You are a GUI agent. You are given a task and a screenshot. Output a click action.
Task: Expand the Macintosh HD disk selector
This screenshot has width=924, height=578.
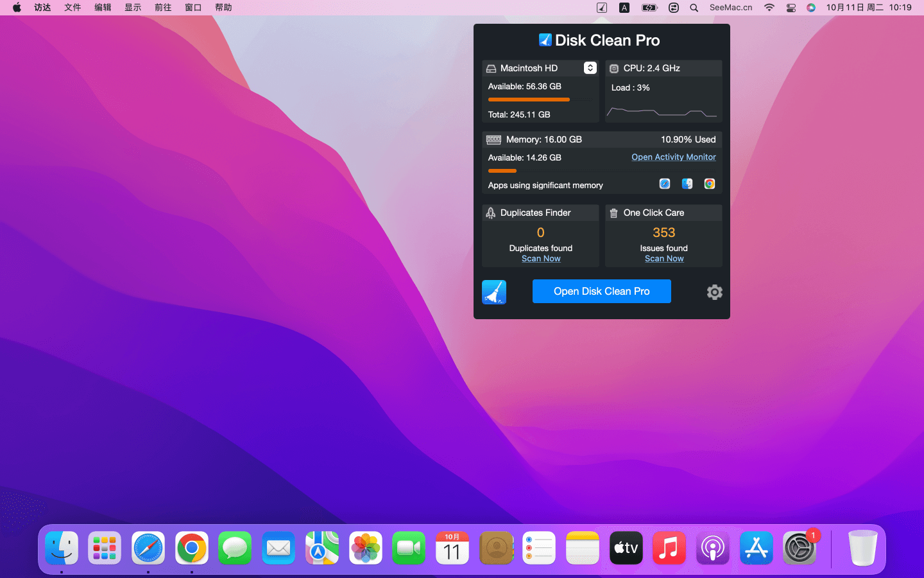pos(590,68)
